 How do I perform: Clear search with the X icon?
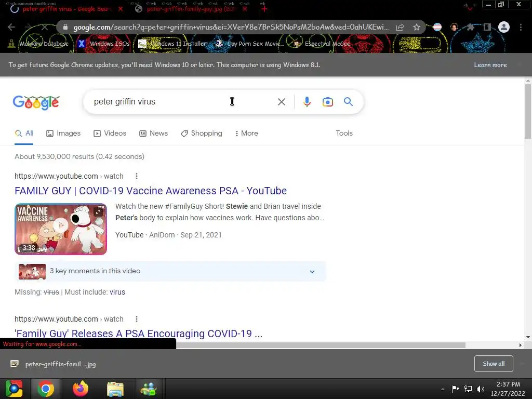(x=281, y=102)
